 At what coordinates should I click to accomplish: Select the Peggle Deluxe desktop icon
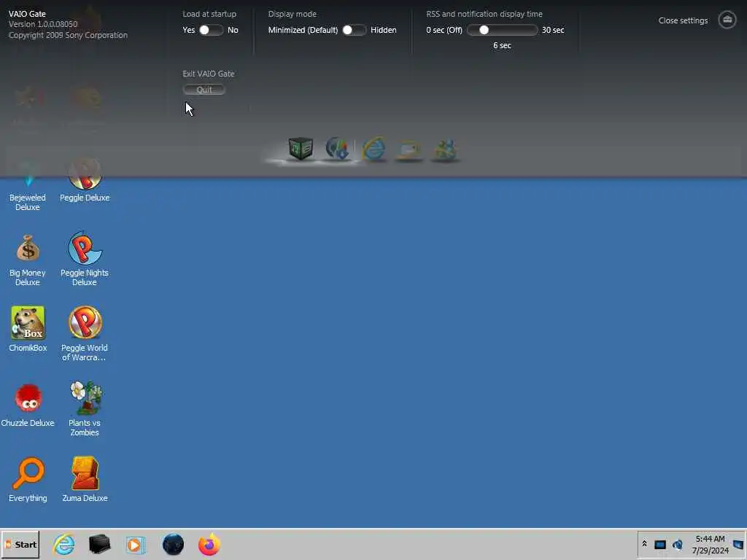pos(85,181)
